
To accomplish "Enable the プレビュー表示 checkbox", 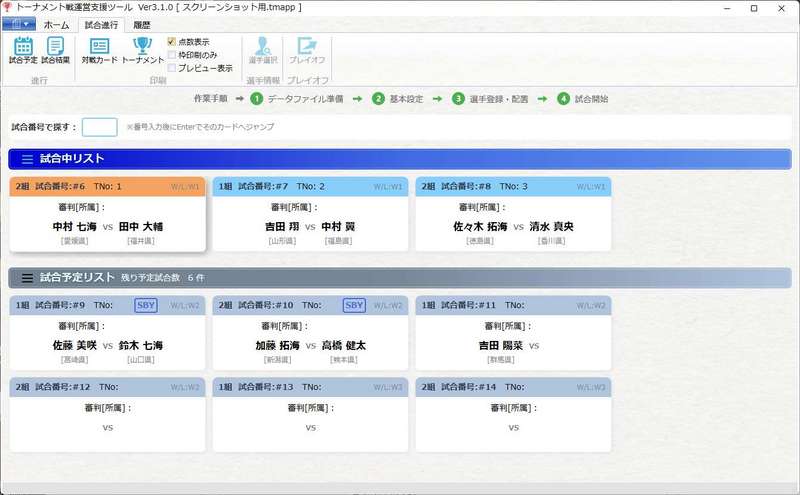I will click(172, 68).
